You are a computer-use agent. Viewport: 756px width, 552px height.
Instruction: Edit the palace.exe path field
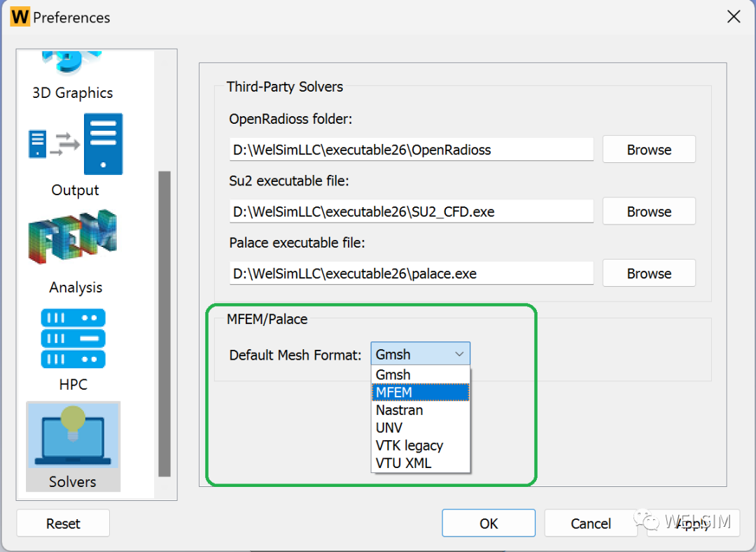pyautogui.click(x=412, y=273)
